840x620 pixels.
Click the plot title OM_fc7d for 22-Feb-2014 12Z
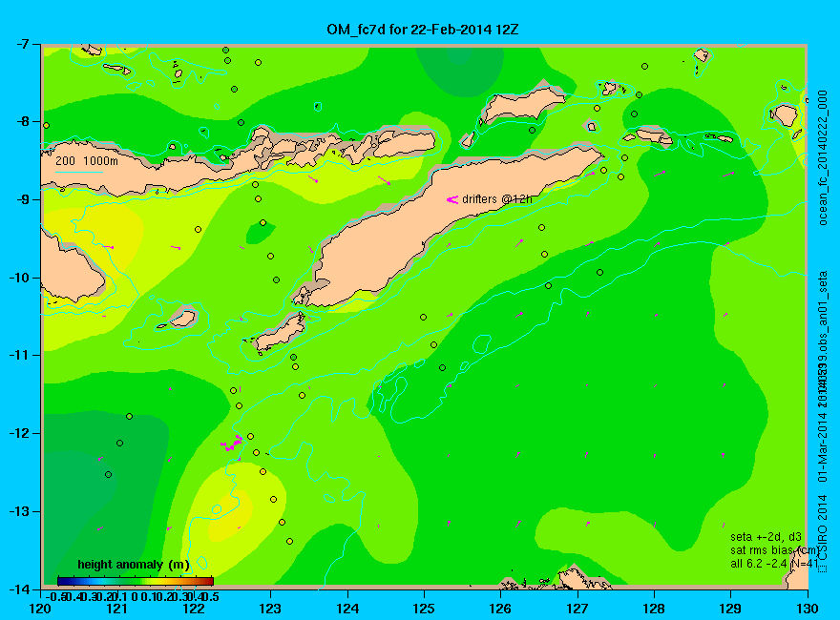point(423,29)
